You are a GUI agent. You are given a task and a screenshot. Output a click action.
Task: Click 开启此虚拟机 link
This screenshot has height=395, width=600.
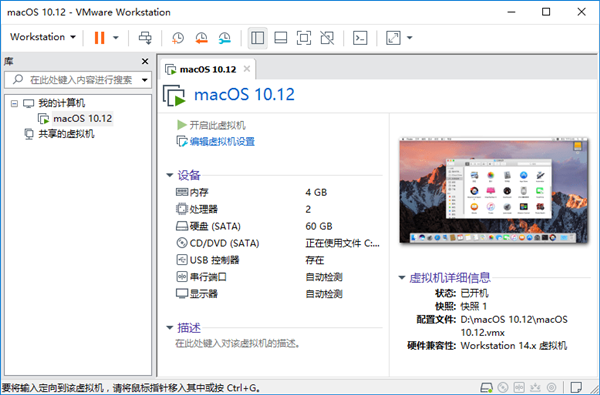point(217,125)
